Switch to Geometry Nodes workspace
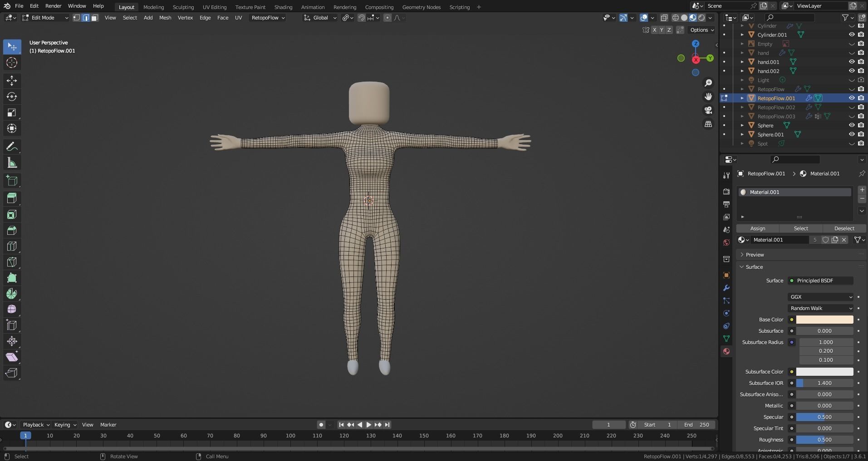Image resolution: width=868 pixels, height=461 pixels. (422, 7)
